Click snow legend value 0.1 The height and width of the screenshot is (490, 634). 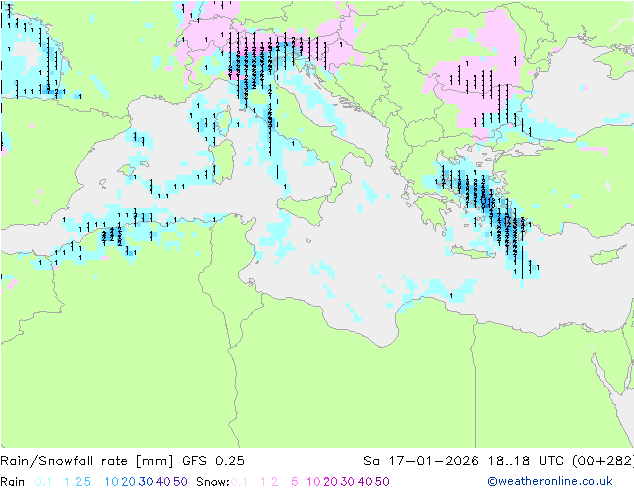(239, 482)
